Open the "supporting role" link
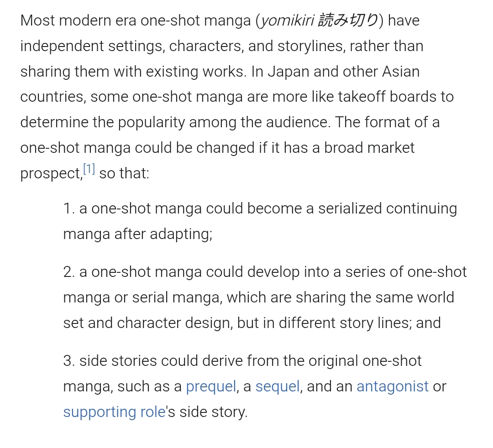 pyautogui.click(x=114, y=412)
